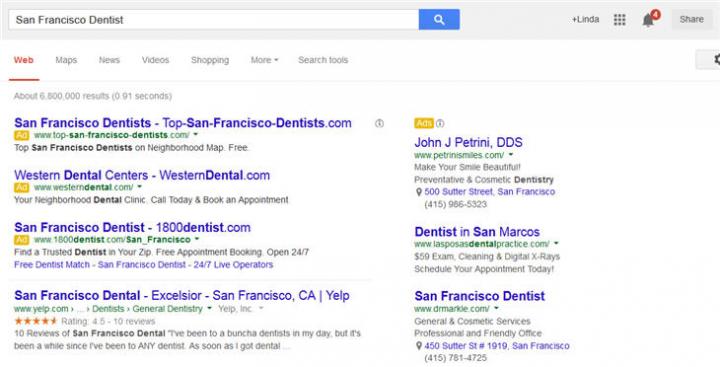The width and height of the screenshot is (720, 367).
Task: Open the notifications bell icon
Action: 648,20
